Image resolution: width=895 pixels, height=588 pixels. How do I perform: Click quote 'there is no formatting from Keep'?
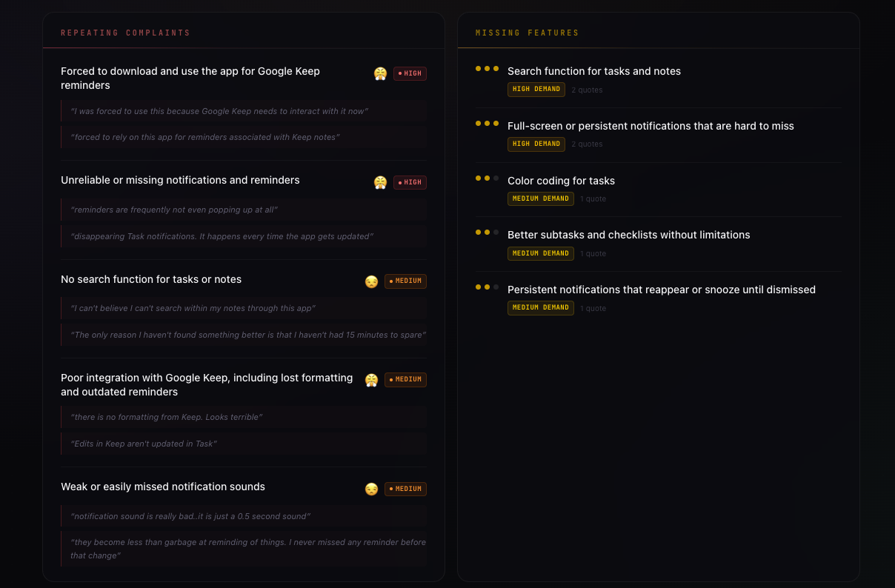[167, 417]
